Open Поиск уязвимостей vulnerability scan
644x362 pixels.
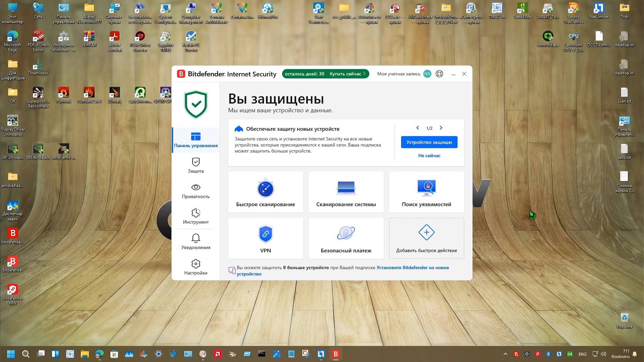[426, 192]
